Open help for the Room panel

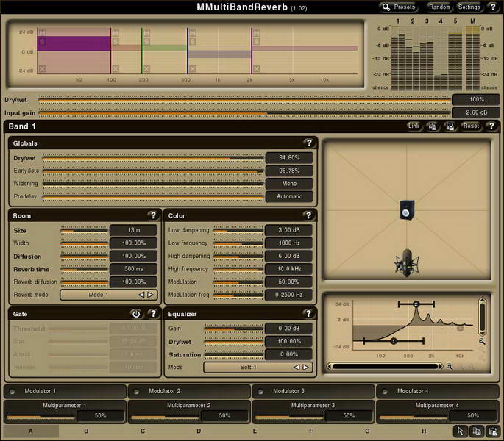click(x=152, y=215)
